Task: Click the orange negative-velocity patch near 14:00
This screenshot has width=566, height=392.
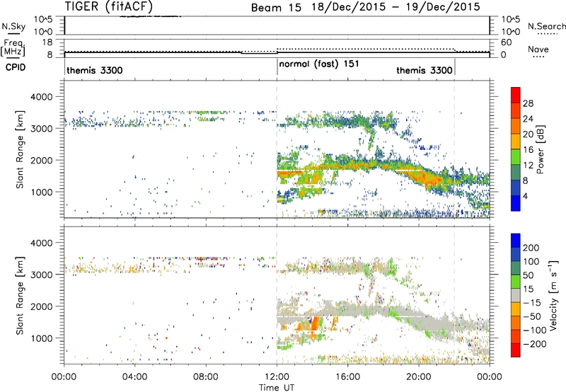Action: tap(315, 323)
